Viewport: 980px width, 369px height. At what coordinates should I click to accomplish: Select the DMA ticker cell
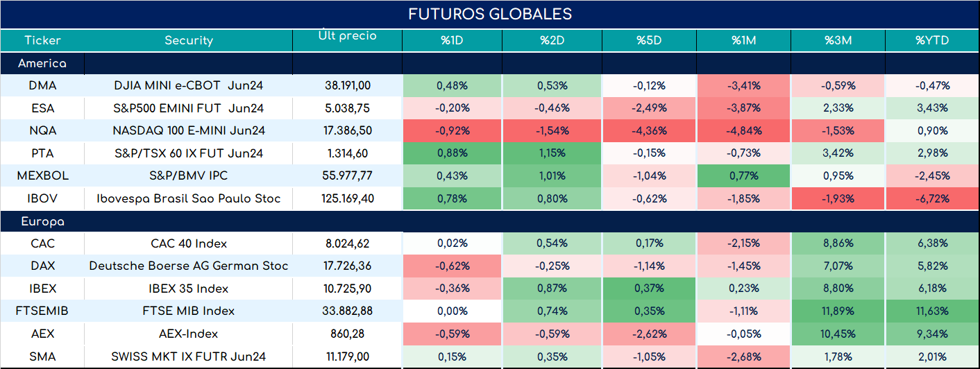coord(42,86)
